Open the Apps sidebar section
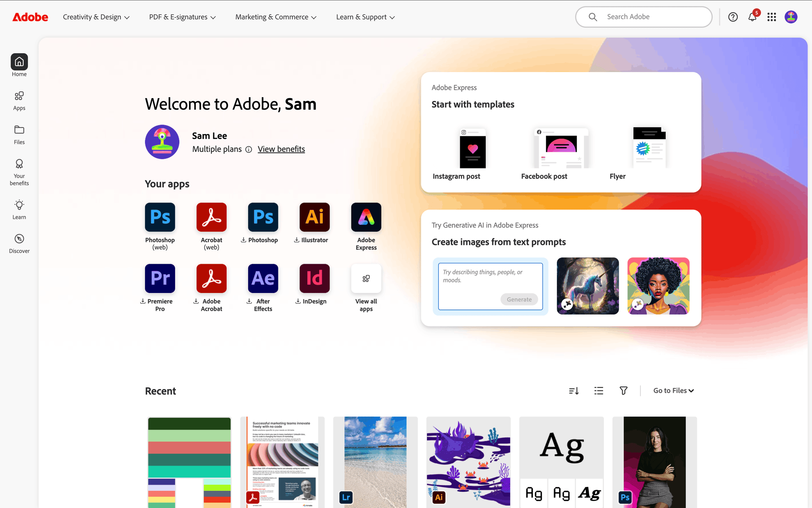812x508 pixels. coord(19,101)
